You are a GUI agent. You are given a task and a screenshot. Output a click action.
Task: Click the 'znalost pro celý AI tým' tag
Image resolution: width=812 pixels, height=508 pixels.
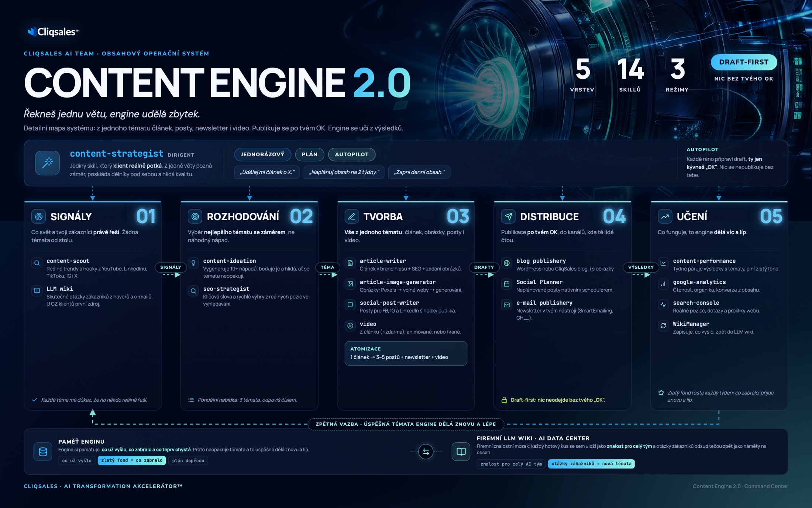(x=511, y=464)
